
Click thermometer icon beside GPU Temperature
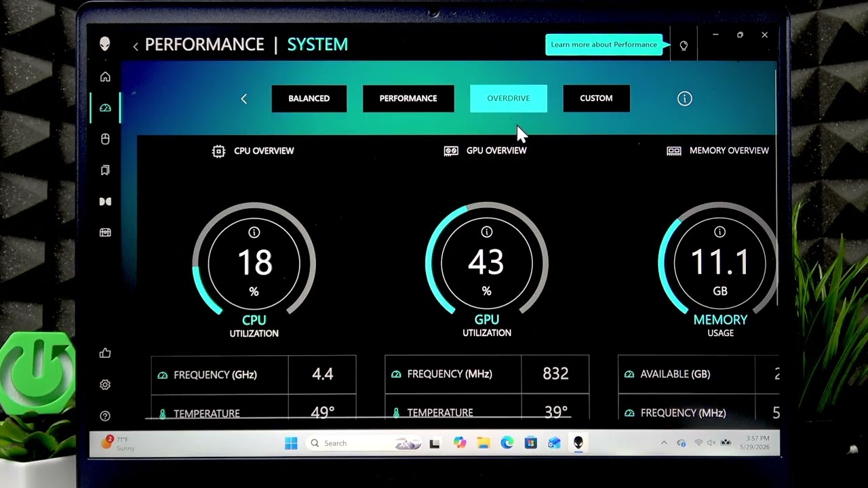[x=396, y=413]
